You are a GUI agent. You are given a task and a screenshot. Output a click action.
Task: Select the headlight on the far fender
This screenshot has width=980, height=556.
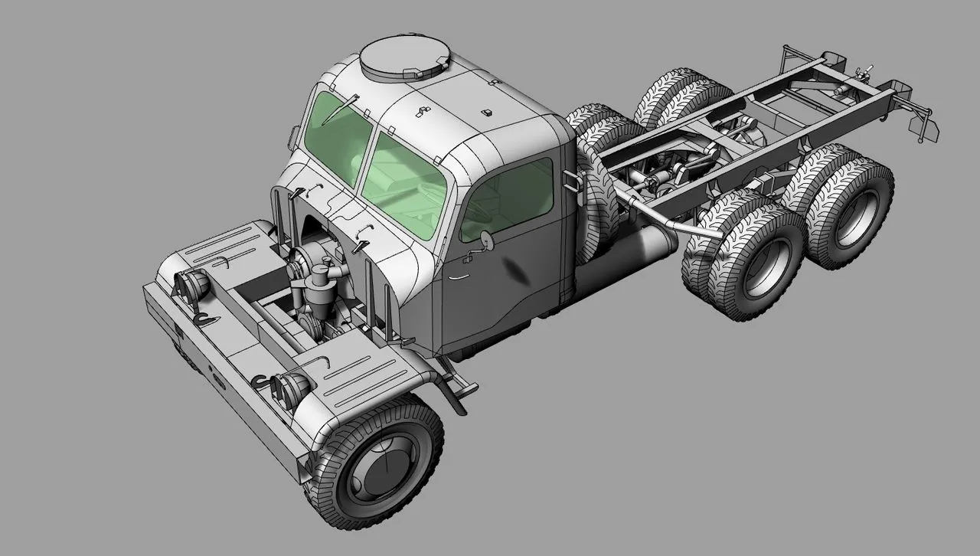tap(191, 287)
